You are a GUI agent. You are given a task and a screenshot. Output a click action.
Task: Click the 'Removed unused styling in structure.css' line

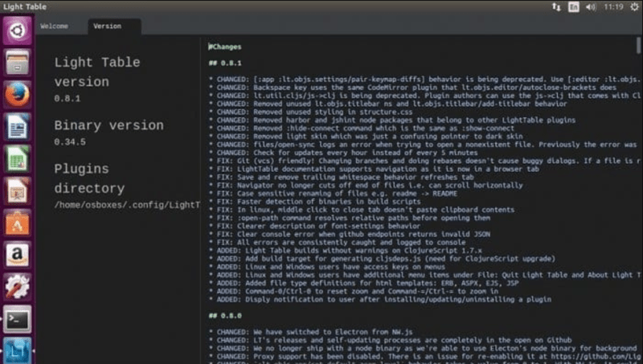[310, 112]
